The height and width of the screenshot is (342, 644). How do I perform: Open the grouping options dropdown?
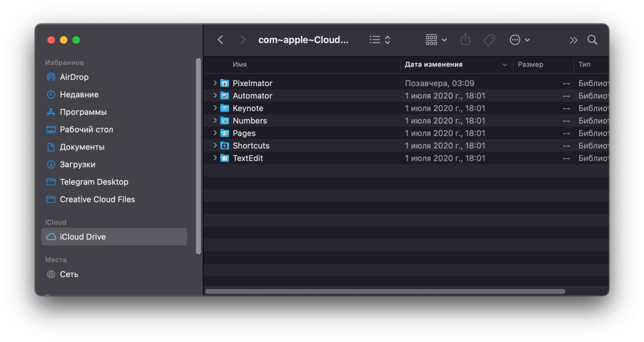(436, 40)
